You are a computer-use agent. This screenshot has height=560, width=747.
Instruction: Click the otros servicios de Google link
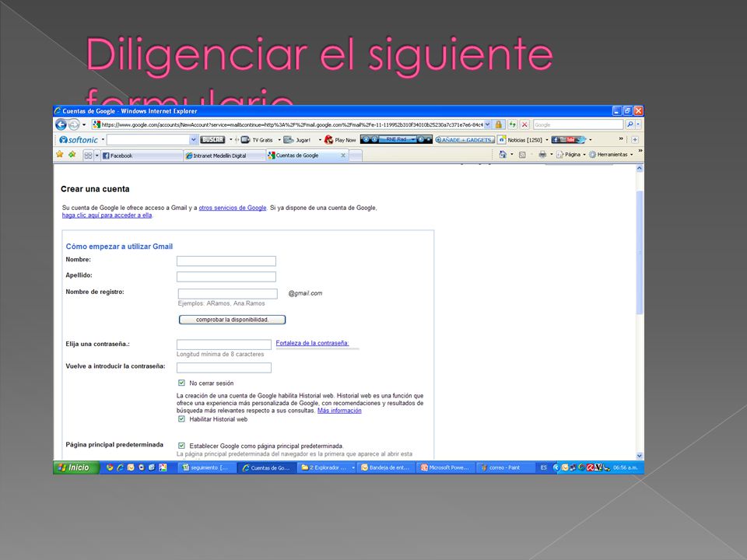click(x=233, y=208)
